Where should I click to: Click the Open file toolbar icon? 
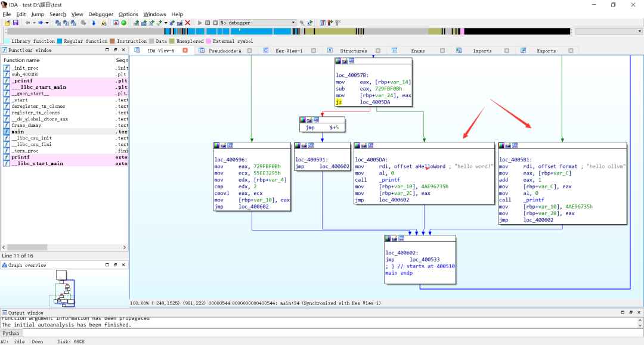[7, 23]
